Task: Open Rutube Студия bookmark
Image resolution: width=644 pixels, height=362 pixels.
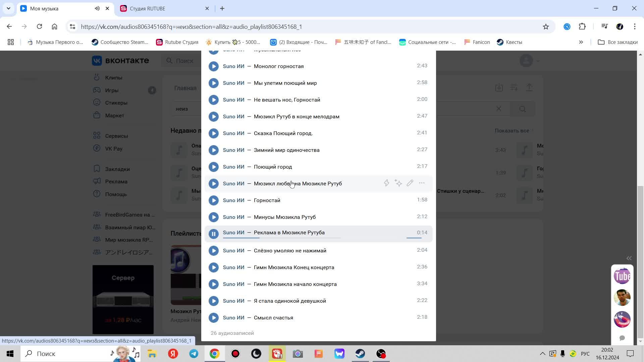Action: pyautogui.click(x=177, y=42)
